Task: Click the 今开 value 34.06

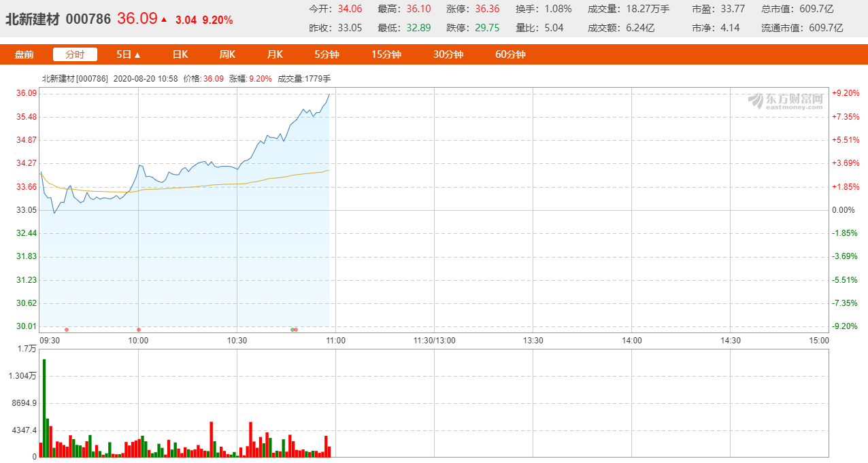Action: pyautogui.click(x=350, y=10)
